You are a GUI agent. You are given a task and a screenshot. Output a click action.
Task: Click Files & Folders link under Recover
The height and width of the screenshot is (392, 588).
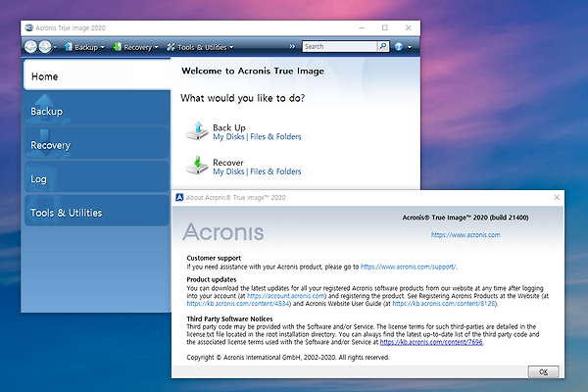275,171
